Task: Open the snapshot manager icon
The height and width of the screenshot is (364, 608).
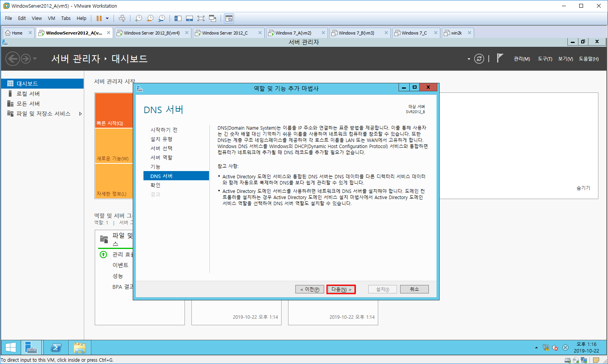Action: coord(161,18)
